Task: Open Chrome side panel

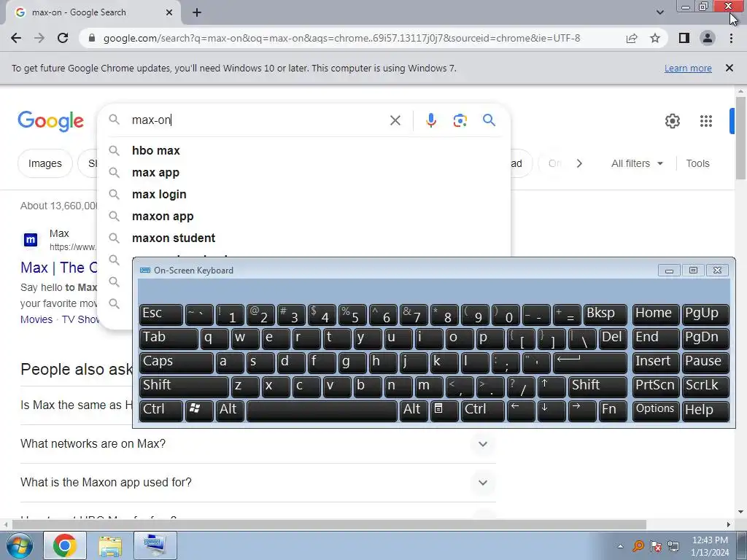Action: click(x=684, y=38)
